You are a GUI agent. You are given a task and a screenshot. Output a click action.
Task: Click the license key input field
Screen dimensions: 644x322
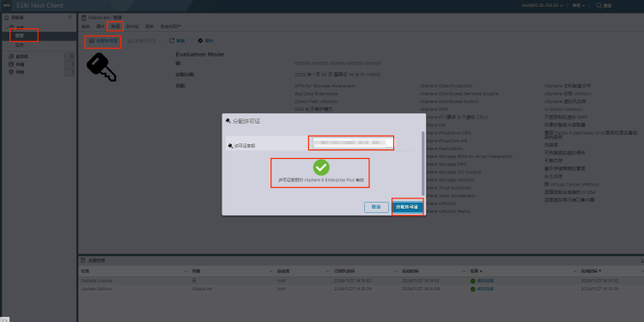[x=351, y=143]
